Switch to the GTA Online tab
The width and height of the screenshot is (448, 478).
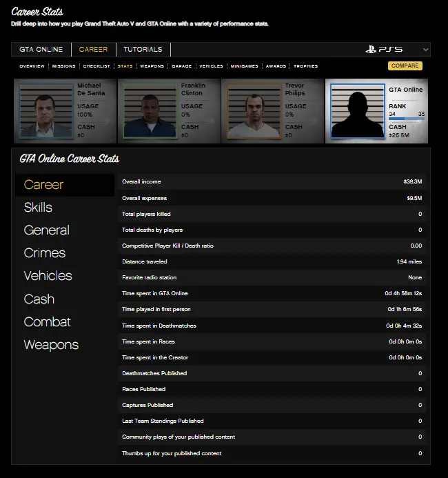click(41, 50)
